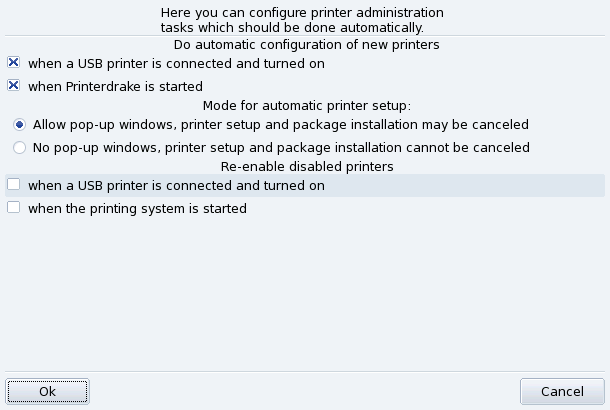610x410 pixels.
Task: Click 'when Printerdrake is started' label text
Action: point(115,86)
